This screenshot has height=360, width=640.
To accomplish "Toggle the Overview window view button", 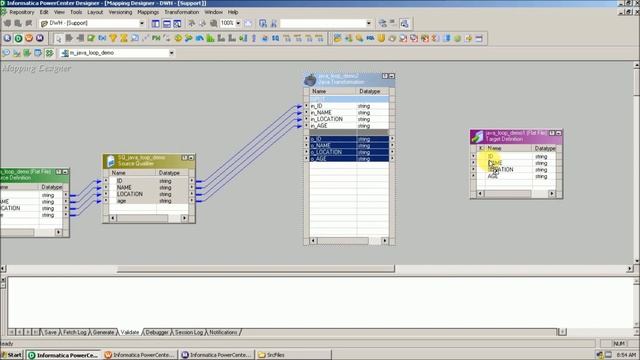I will point(177,23).
